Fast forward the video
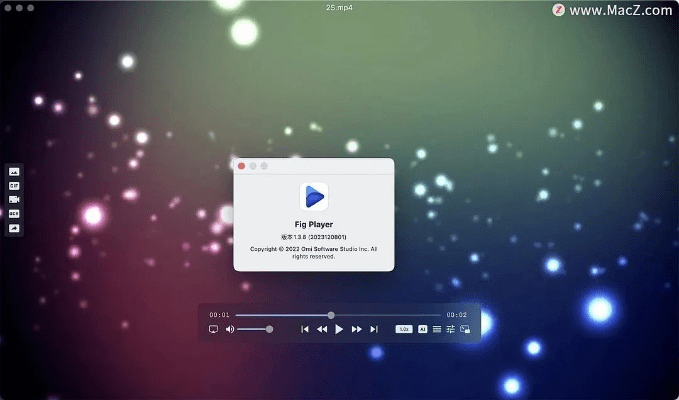 (x=356, y=329)
